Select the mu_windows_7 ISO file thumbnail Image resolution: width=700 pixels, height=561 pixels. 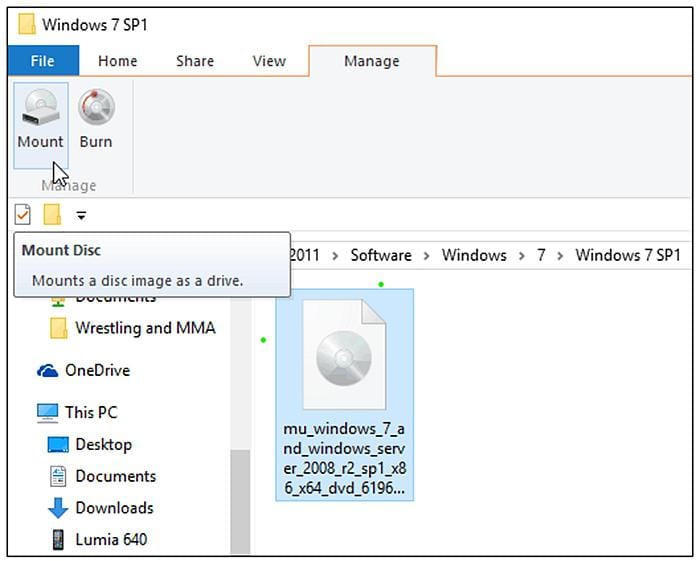click(344, 354)
